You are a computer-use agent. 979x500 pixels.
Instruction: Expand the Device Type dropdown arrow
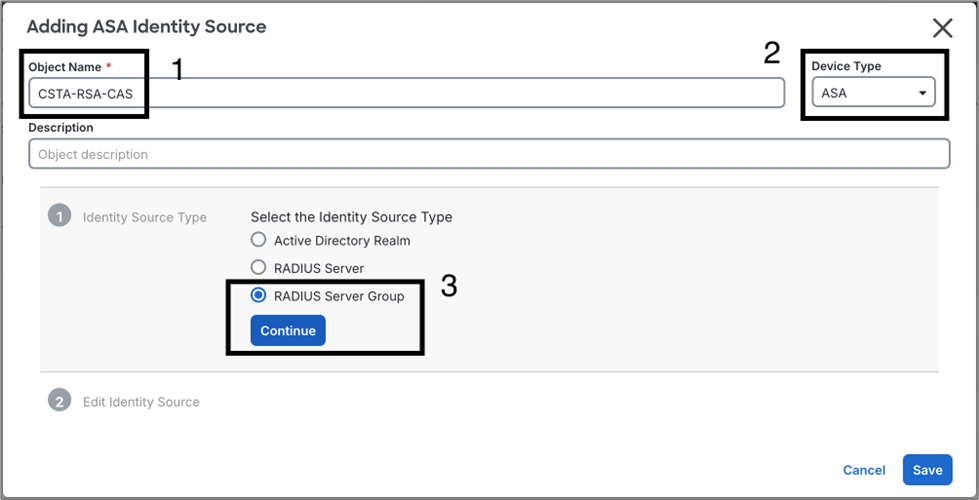(922, 93)
